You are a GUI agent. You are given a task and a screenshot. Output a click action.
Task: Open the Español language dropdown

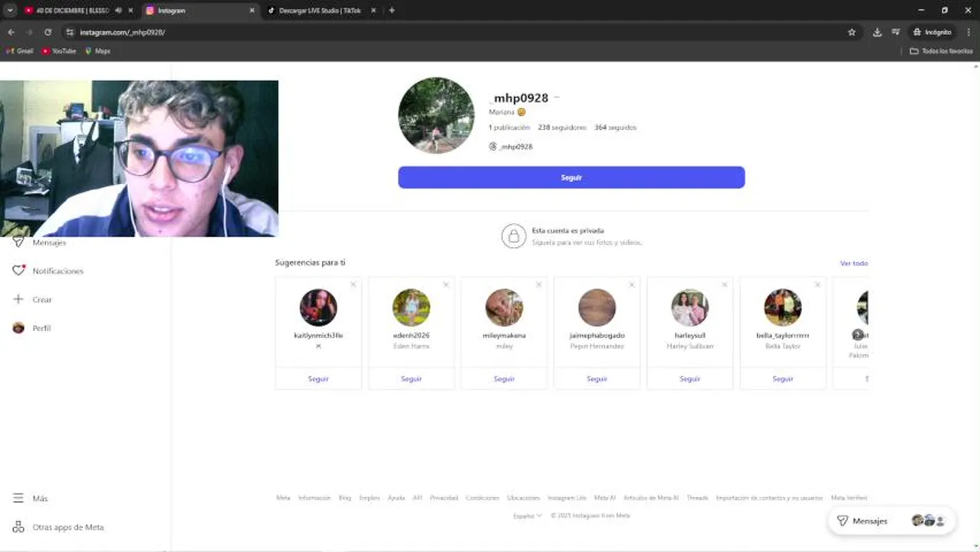pyautogui.click(x=528, y=516)
